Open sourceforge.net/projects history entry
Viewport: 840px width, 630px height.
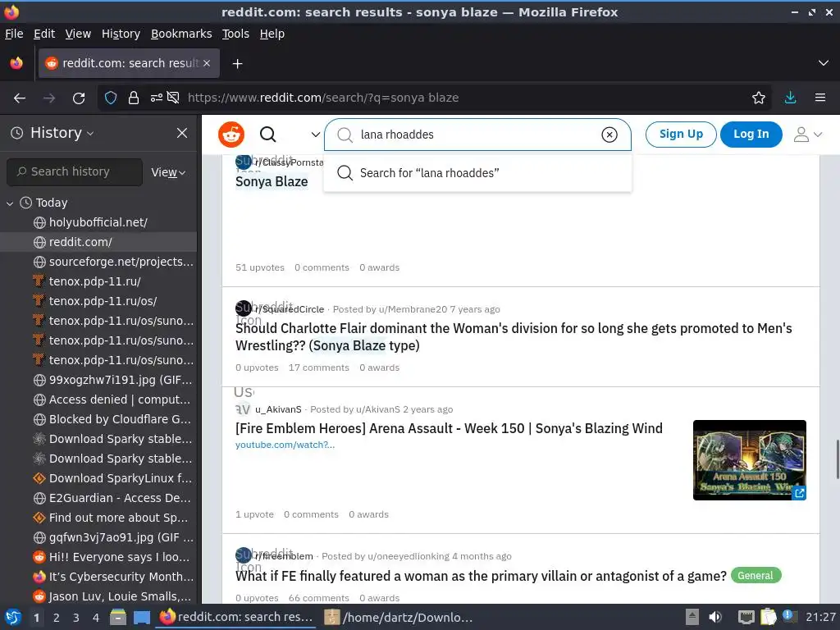tap(98, 262)
